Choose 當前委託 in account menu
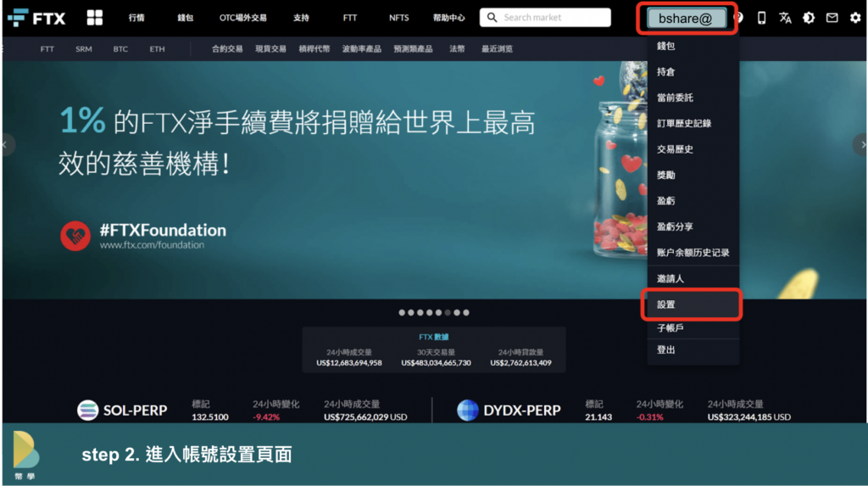The height and width of the screenshot is (486, 868). pos(693,98)
